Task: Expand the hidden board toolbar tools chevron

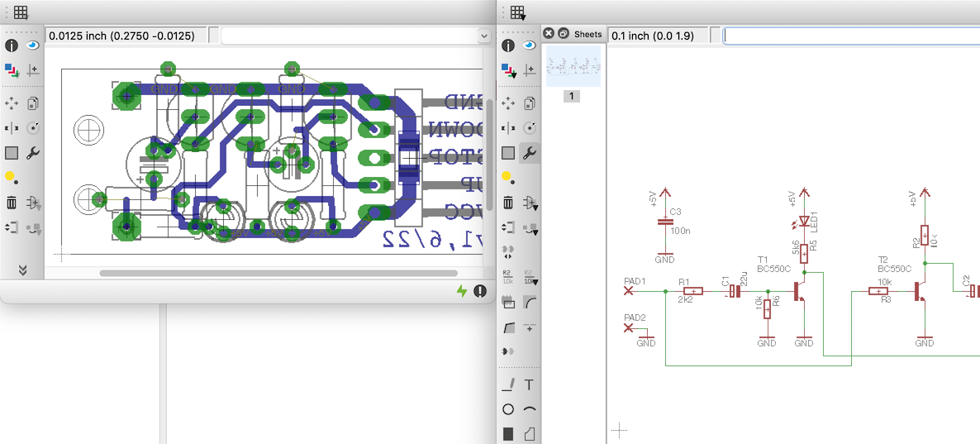Action: coord(22,270)
